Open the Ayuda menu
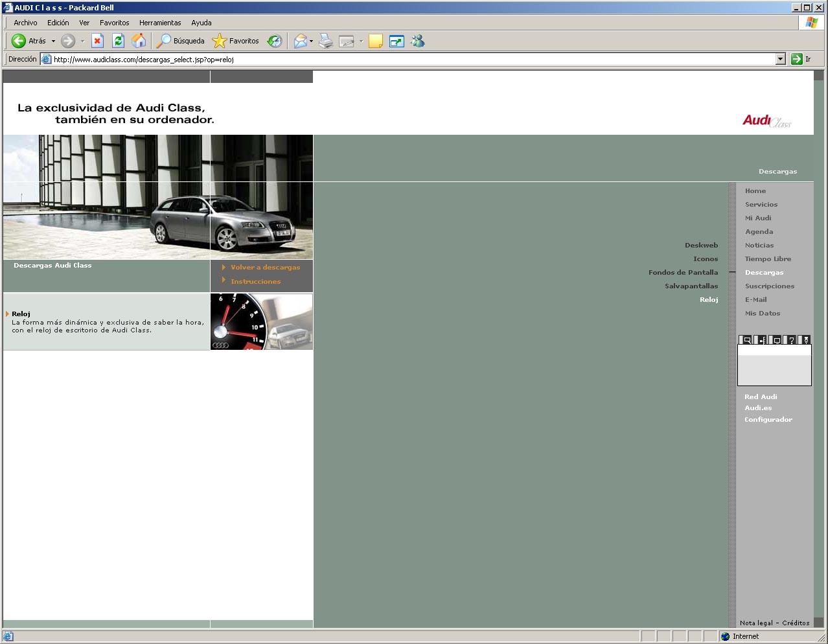 click(x=201, y=23)
